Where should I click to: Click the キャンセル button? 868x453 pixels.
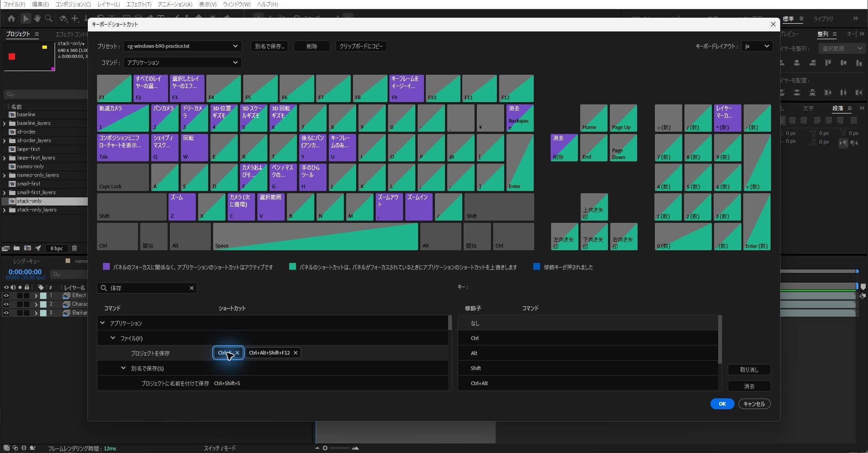pyautogui.click(x=754, y=404)
